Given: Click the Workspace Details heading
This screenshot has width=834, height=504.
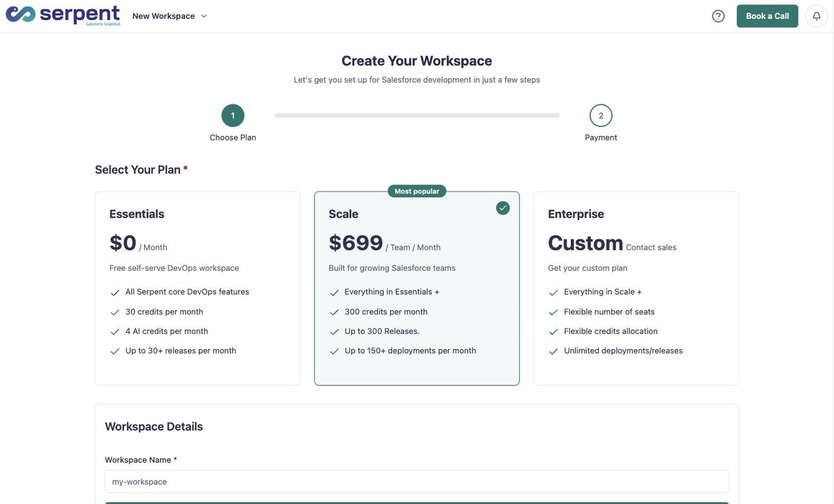Looking at the screenshot, I should coord(154,427).
